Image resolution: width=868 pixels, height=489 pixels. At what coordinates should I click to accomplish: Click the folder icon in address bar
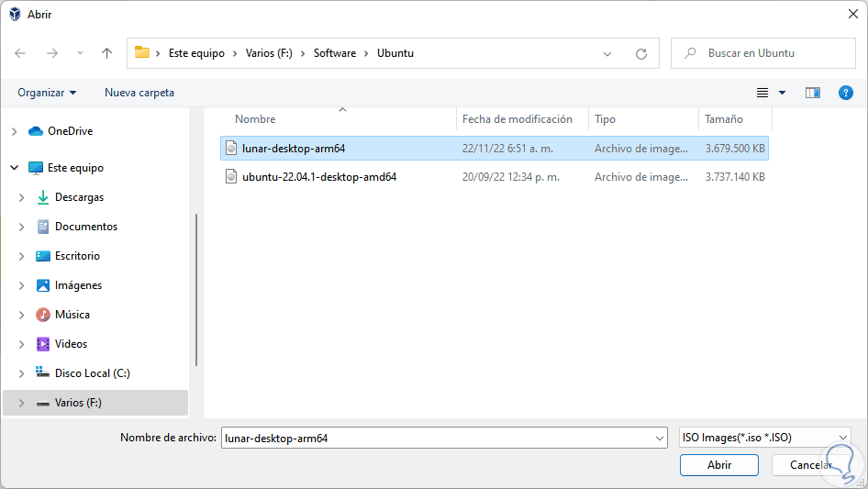(x=142, y=52)
